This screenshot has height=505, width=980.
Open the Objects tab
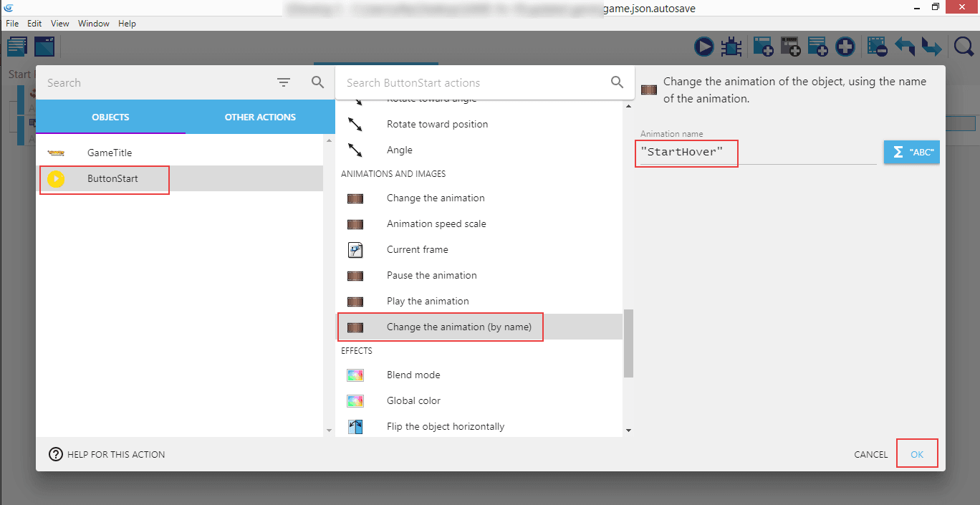click(110, 117)
